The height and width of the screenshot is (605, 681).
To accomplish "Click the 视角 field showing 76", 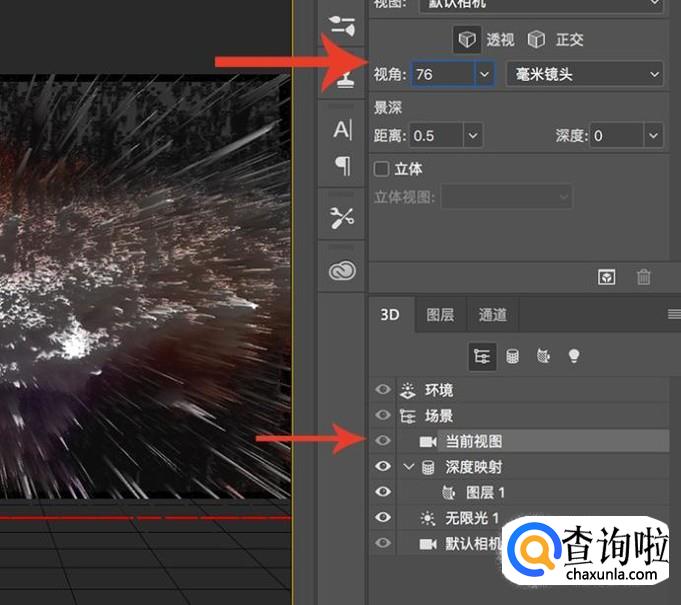I will point(443,74).
